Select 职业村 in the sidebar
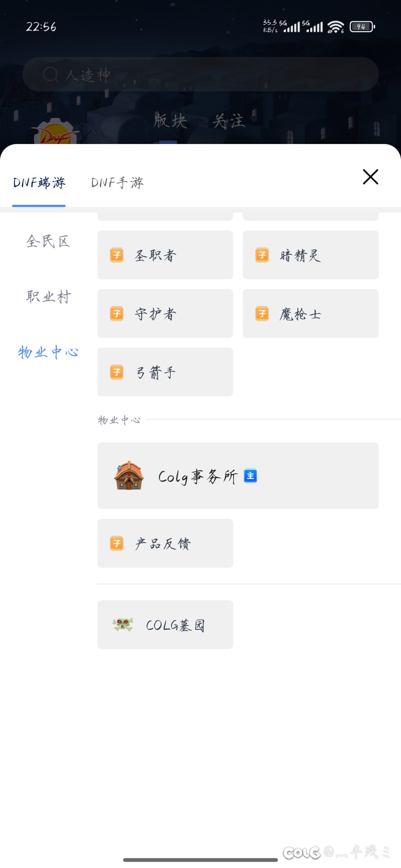 click(48, 297)
